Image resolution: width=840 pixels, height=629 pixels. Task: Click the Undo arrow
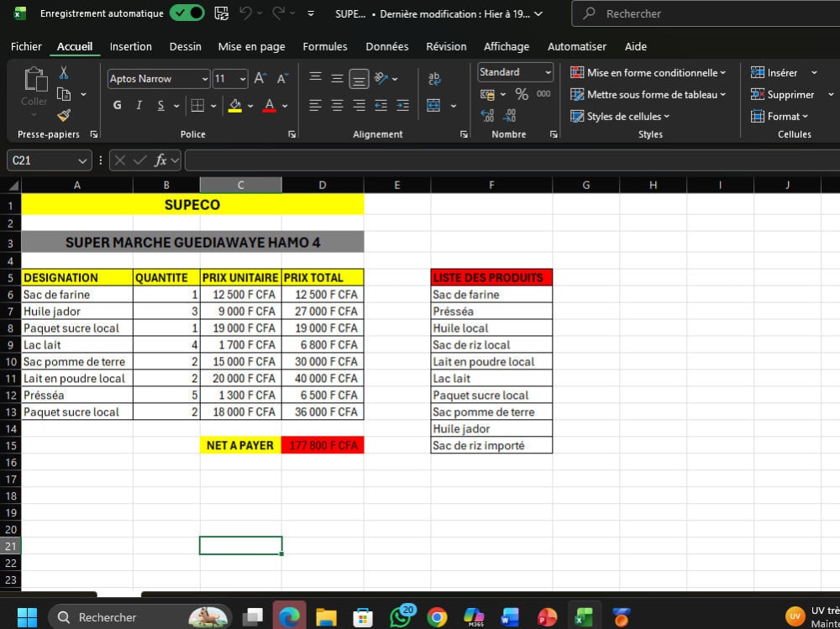(x=245, y=13)
